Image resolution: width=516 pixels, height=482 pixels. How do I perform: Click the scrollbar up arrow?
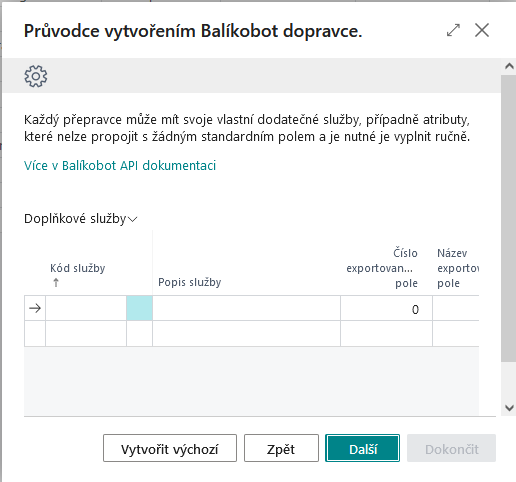point(509,66)
